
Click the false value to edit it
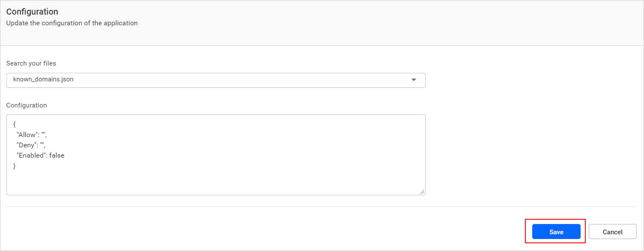pos(58,155)
